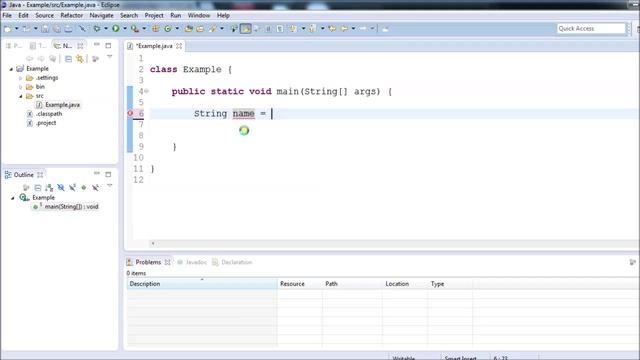The width and height of the screenshot is (640, 360).
Task: Toggle Hide Non-Public Members green dot icon
Action: coord(84,188)
